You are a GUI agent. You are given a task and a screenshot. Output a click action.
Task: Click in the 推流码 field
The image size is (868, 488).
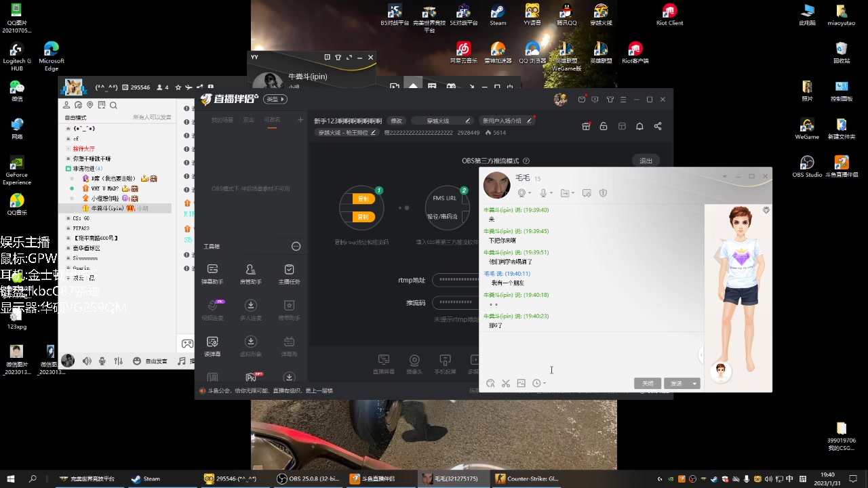[456, 303]
